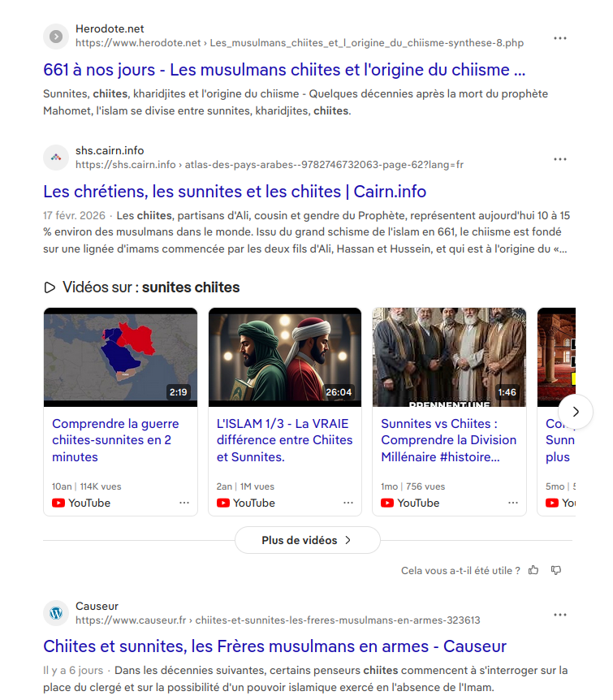Click the Causeur WordPress favicon

coord(56,613)
